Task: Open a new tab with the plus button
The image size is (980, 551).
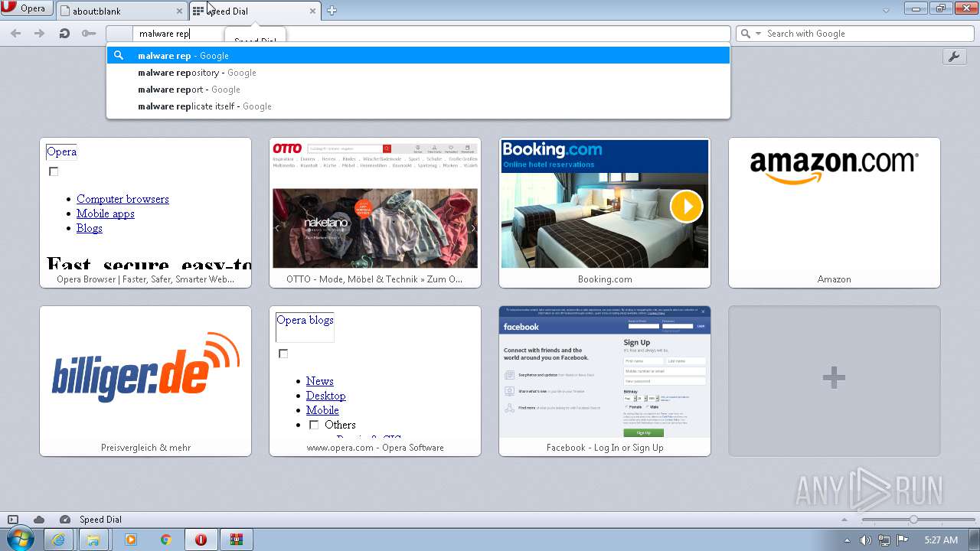Action: (332, 11)
